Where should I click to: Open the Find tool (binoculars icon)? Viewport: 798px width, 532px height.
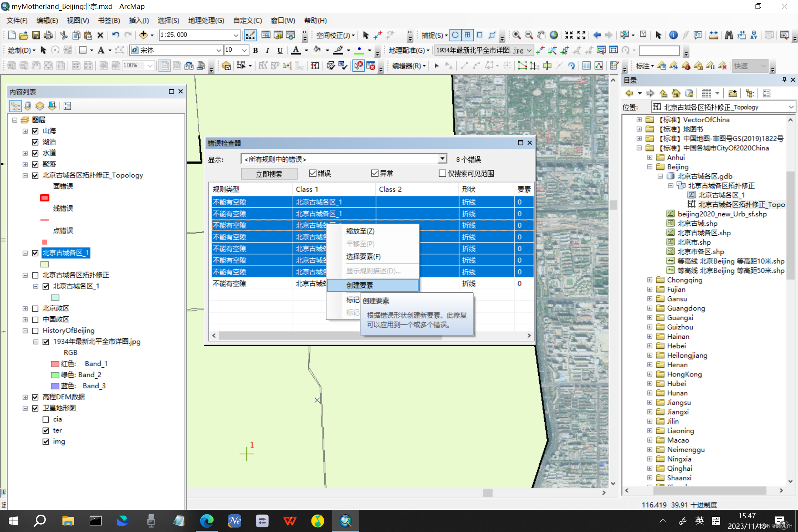tap(730, 35)
